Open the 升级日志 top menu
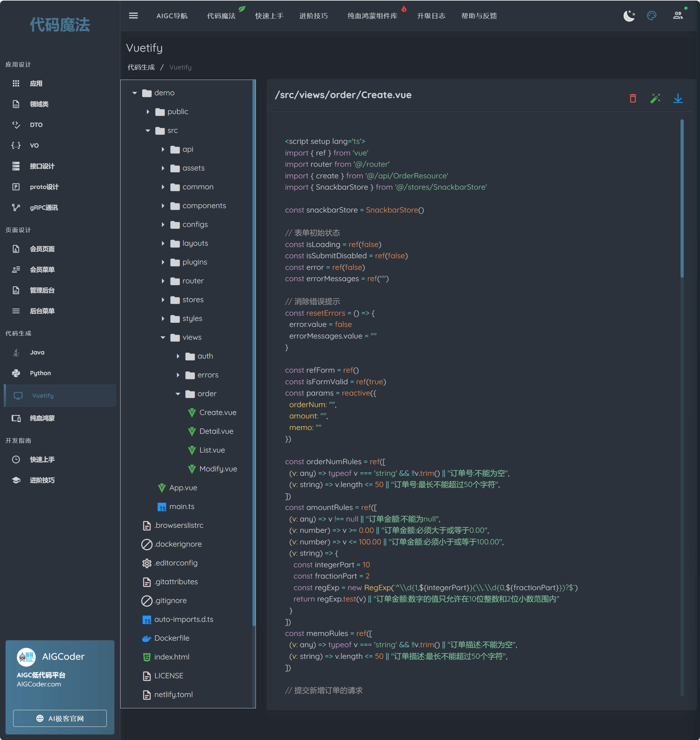700x740 pixels. click(431, 16)
